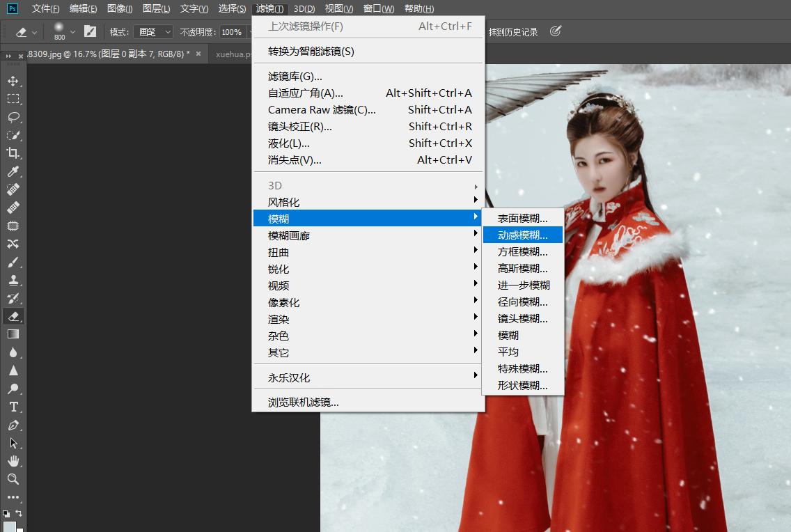Choose 动感模糊 from the blur submenu

(x=522, y=235)
